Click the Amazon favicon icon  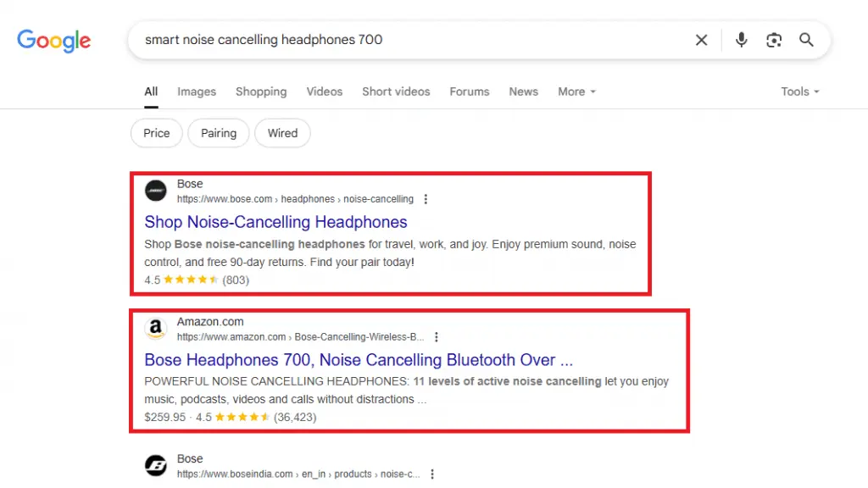click(155, 329)
